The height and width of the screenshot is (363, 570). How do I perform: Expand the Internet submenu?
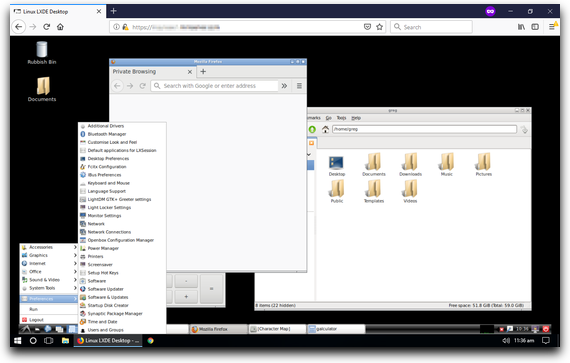(49, 263)
